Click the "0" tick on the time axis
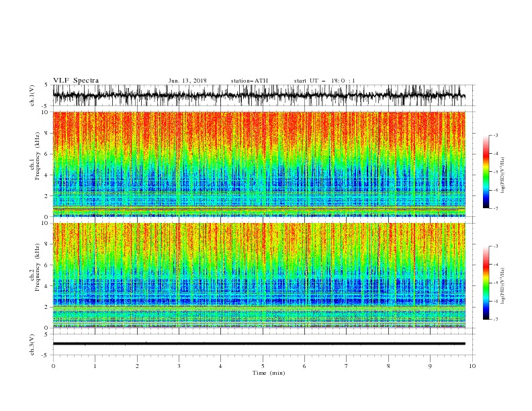The width and height of the screenshot is (532, 411). [53, 366]
